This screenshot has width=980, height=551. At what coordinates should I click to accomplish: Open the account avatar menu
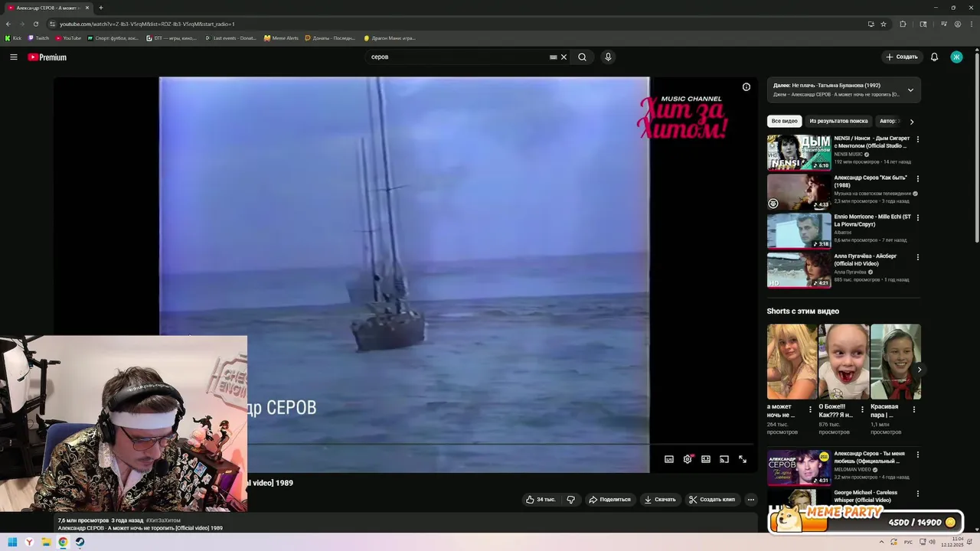(956, 57)
